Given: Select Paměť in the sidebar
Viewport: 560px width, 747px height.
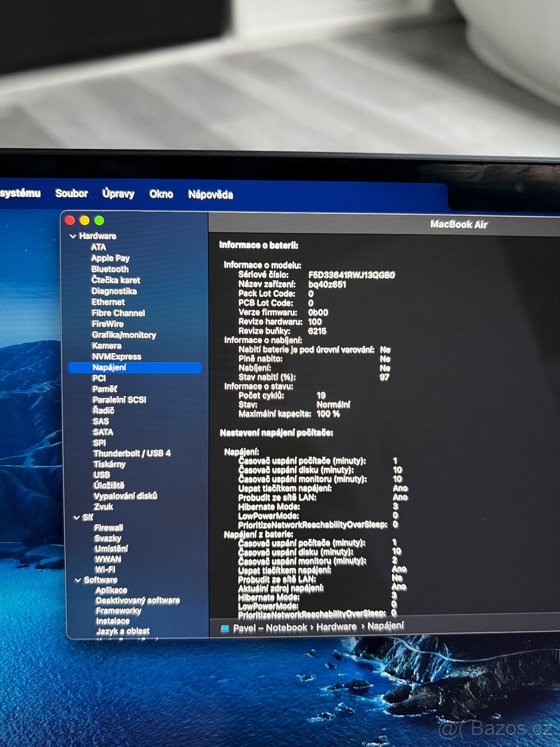Looking at the screenshot, I should [105, 389].
